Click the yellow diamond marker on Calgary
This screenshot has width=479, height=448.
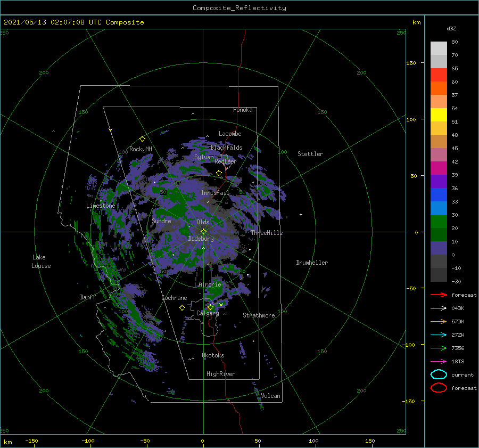point(210,307)
